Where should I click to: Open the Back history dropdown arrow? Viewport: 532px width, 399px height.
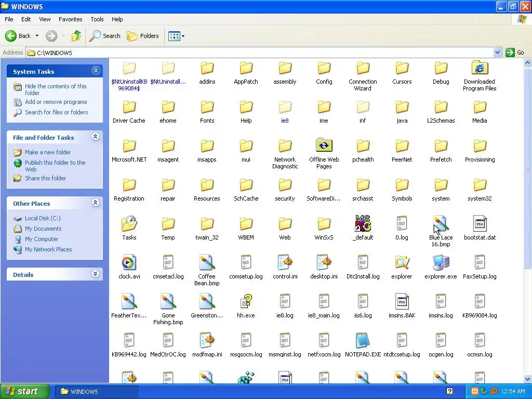click(x=37, y=36)
